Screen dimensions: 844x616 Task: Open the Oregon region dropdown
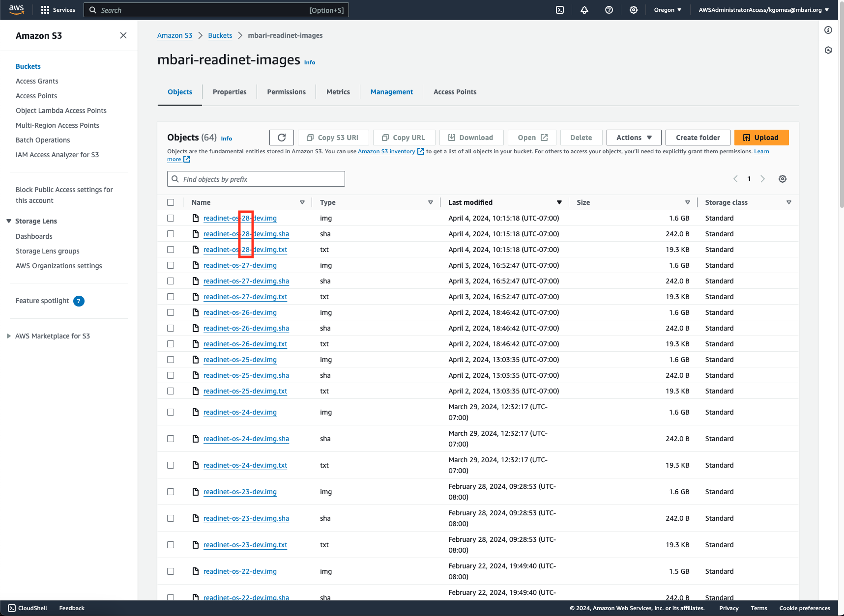pyautogui.click(x=668, y=10)
